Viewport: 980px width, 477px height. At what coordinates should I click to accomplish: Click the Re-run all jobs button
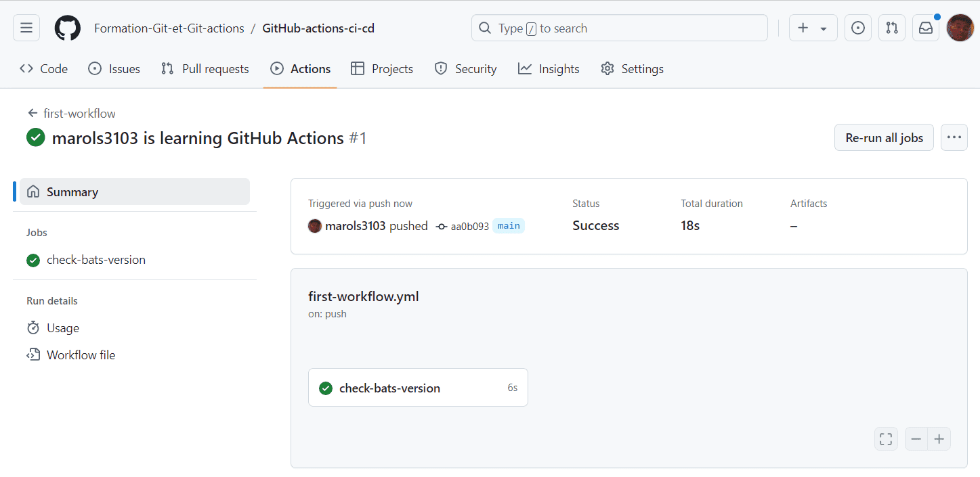pyautogui.click(x=884, y=137)
